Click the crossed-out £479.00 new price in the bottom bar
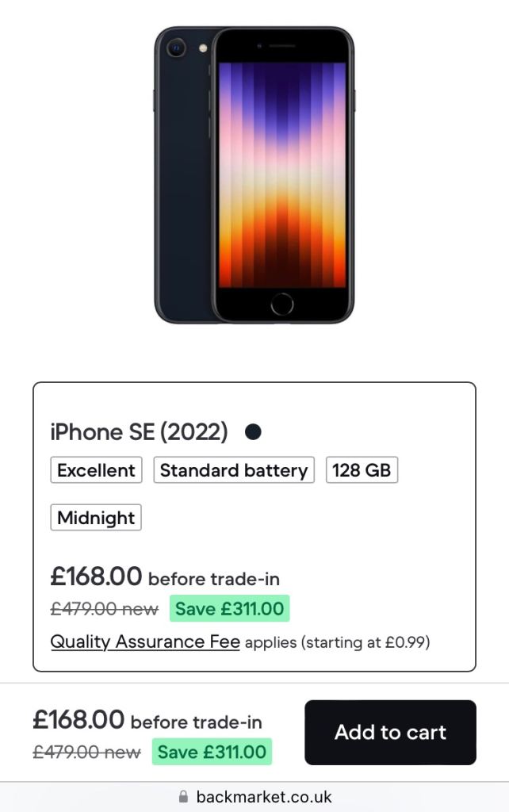Image resolution: width=509 pixels, height=812 pixels. 86,752
